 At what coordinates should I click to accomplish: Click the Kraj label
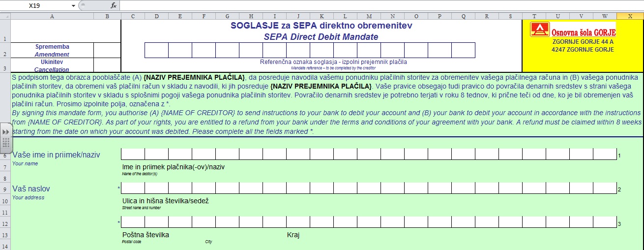[293, 235]
